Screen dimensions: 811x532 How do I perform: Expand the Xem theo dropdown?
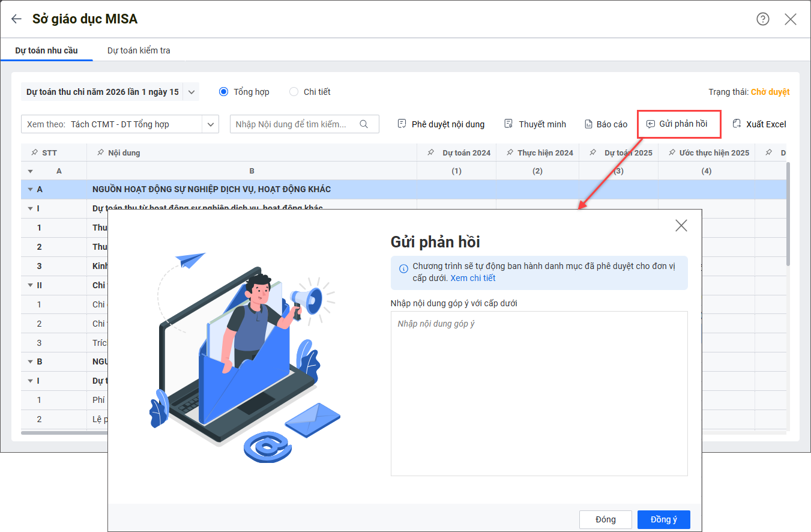click(x=210, y=124)
